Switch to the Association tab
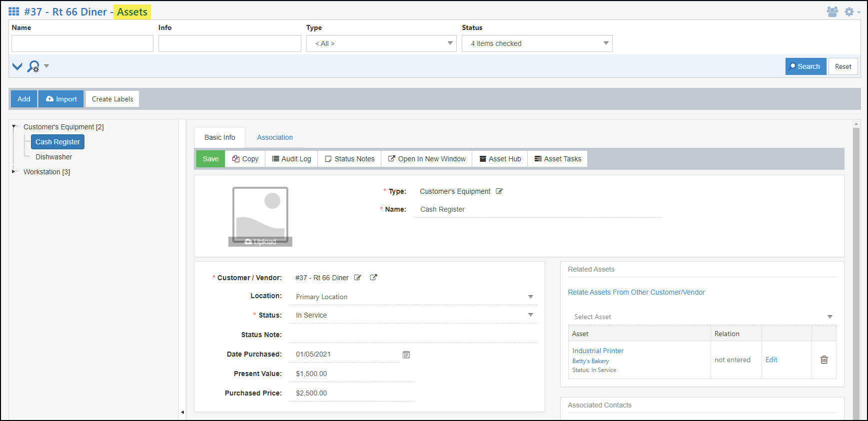The height and width of the screenshot is (421, 868). [275, 137]
